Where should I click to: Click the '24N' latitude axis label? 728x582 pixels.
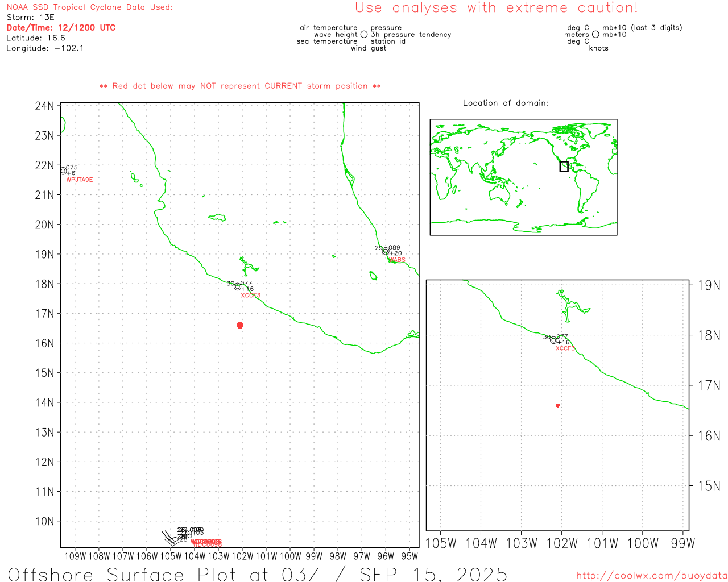coord(44,106)
